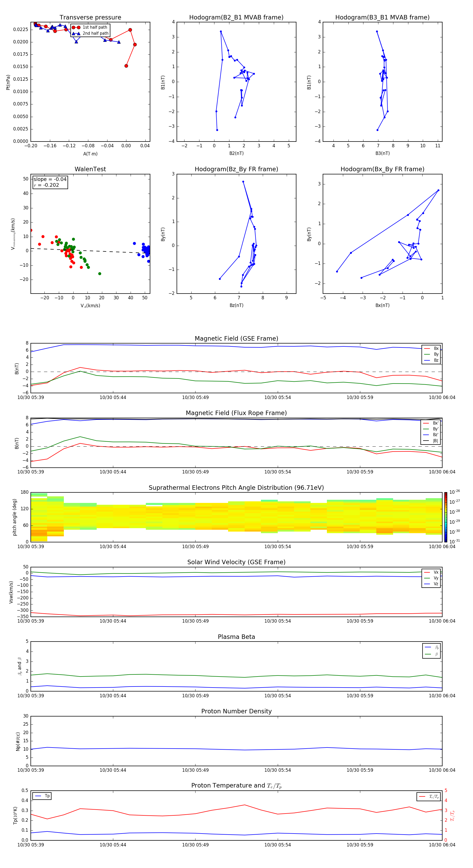473x868 pixels.
Task: Click the 'WalenTest' plot title
Action: (90, 169)
